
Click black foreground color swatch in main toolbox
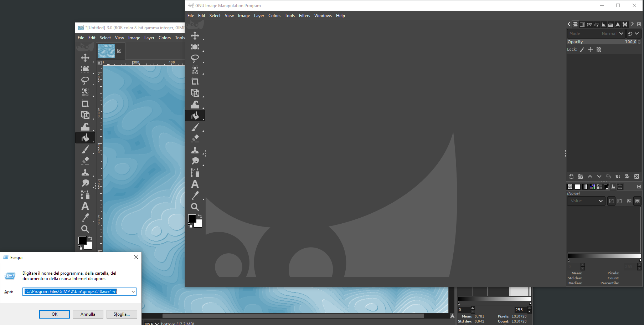pyautogui.click(x=192, y=218)
